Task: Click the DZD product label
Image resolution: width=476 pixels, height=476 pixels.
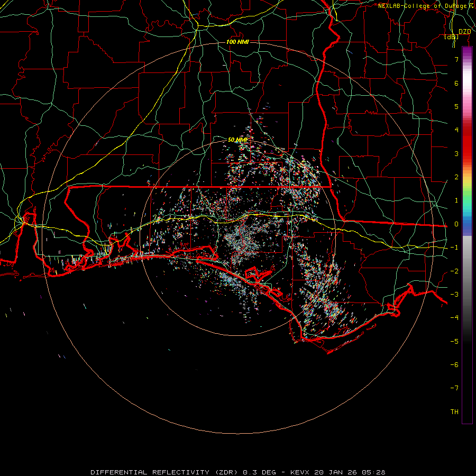Action: click(464, 32)
